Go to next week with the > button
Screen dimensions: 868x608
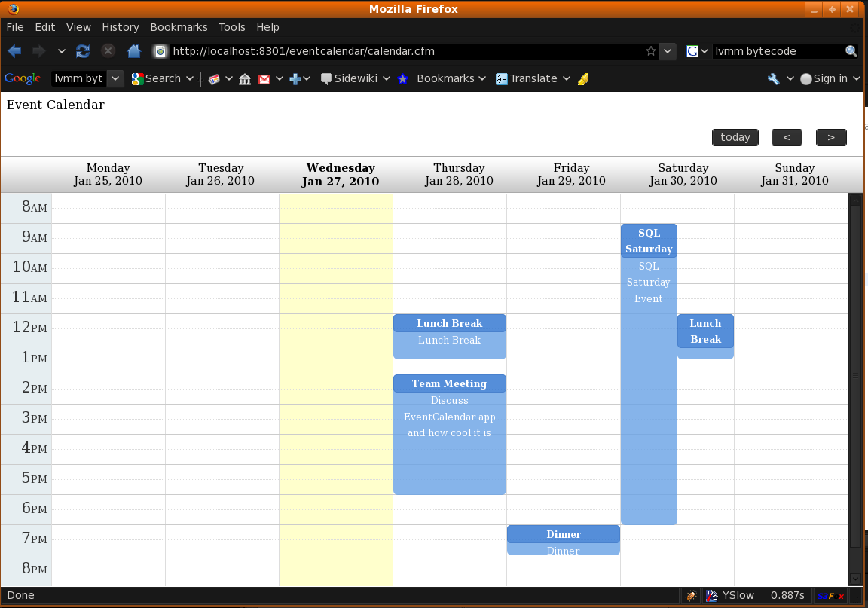click(830, 137)
